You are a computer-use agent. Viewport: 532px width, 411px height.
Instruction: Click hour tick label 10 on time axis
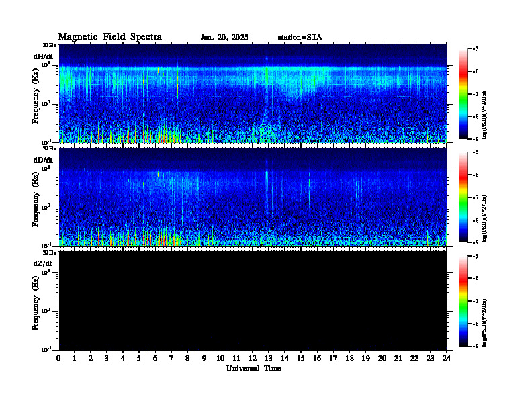(220, 358)
